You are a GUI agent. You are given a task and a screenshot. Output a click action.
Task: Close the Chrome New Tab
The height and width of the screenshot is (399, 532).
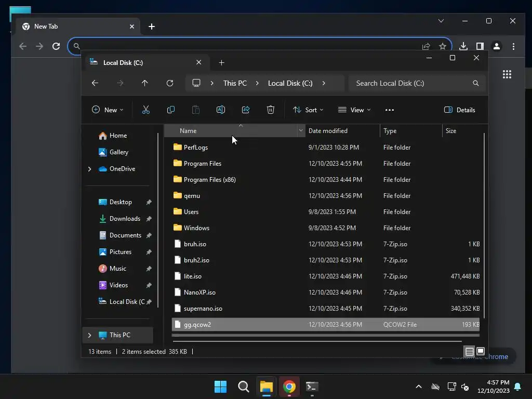(132, 26)
